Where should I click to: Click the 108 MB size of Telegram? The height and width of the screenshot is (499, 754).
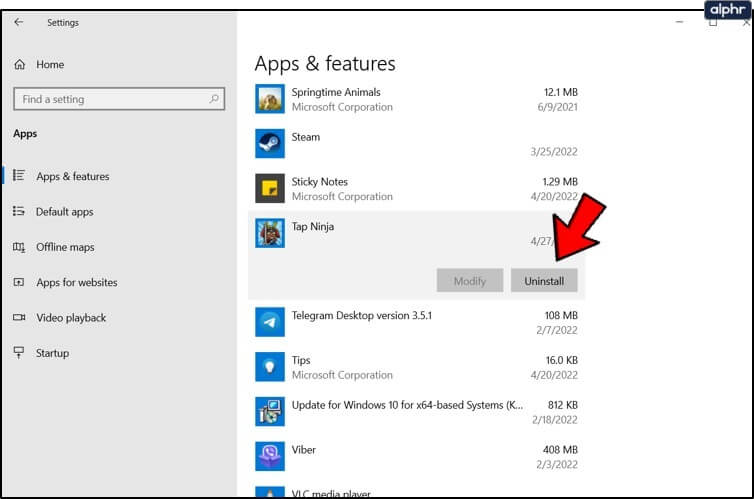point(561,315)
